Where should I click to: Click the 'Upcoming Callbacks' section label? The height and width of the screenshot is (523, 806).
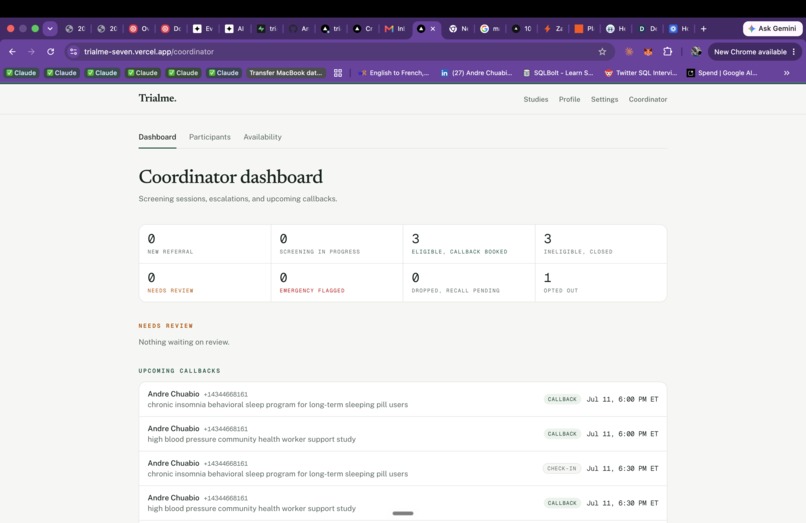coord(179,371)
